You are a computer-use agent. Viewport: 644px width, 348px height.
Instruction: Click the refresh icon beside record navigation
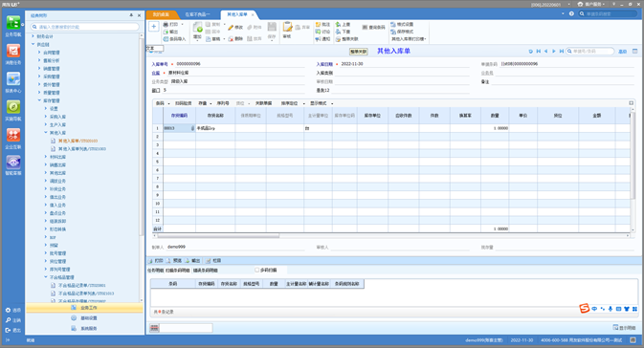531,52
